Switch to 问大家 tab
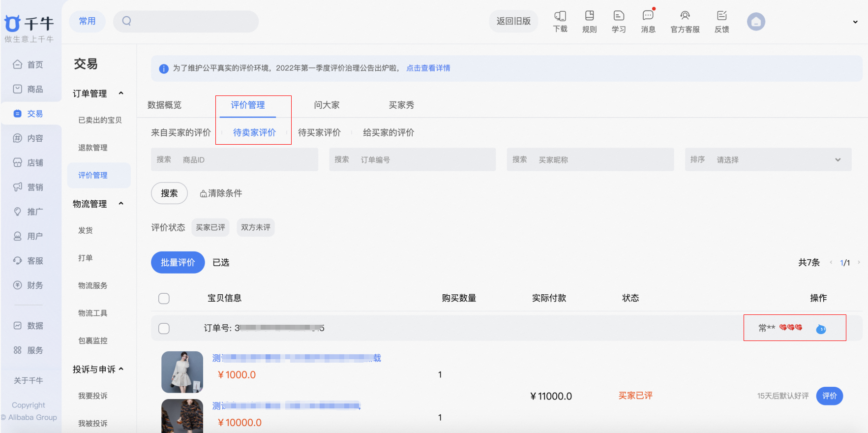 point(327,105)
